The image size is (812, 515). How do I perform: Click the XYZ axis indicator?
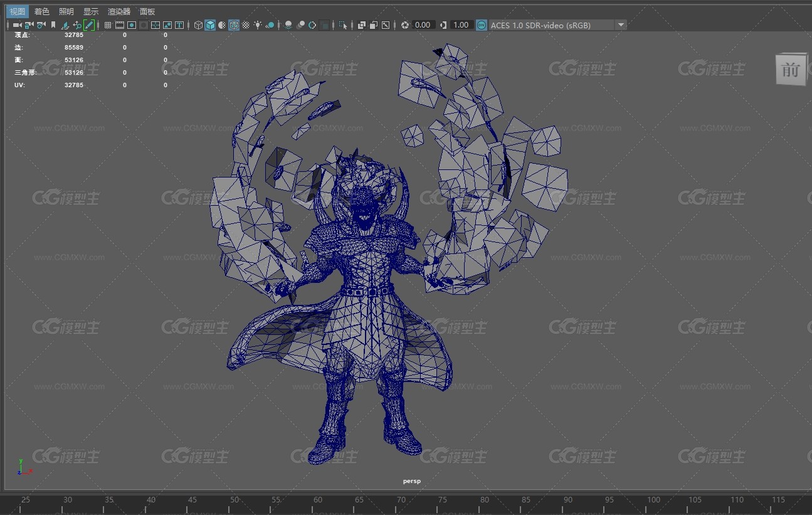coord(24,467)
